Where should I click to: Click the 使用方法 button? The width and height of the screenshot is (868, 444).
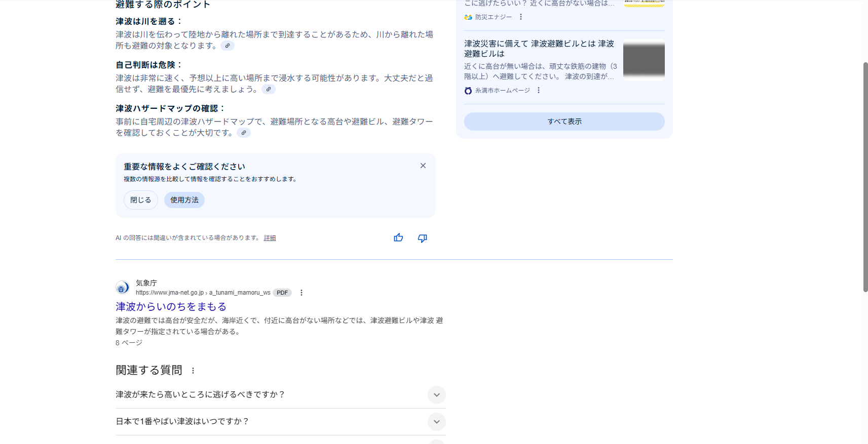tap(184, 200)
